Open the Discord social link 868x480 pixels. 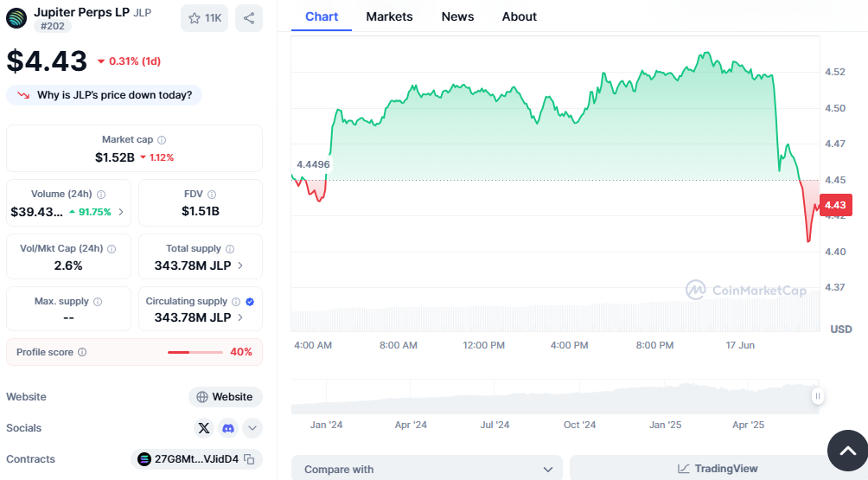click(x=228, y=428)
